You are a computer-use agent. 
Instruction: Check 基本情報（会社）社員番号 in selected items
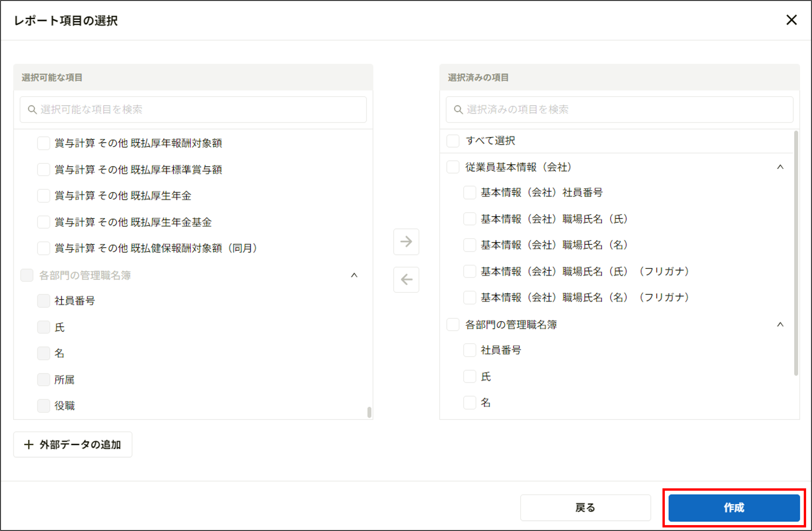pyautogui.click(x=469, y=193)
